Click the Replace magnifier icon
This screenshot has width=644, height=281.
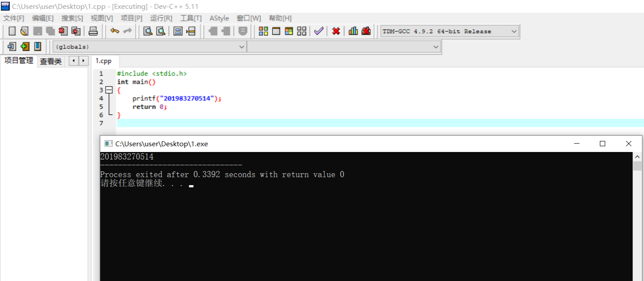[x=161, y=31]
